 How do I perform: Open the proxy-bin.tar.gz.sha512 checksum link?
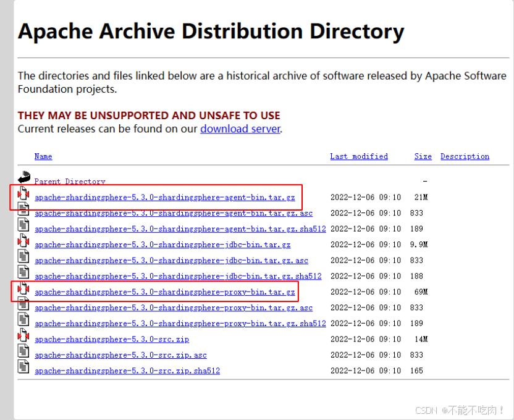point(180,324)
